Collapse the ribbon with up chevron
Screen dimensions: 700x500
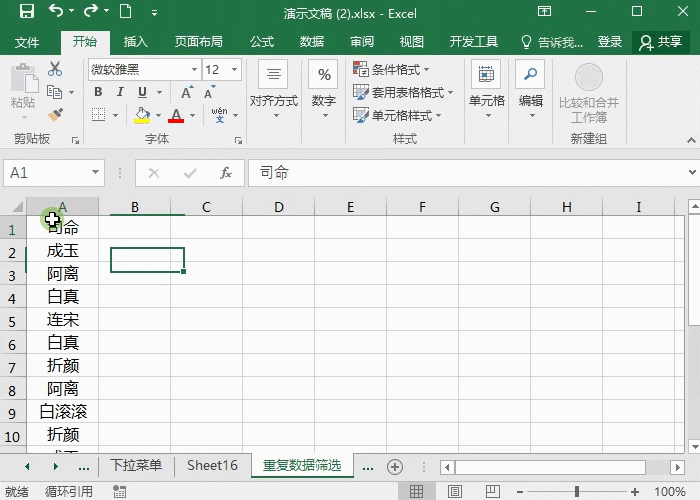click(691, 140)
